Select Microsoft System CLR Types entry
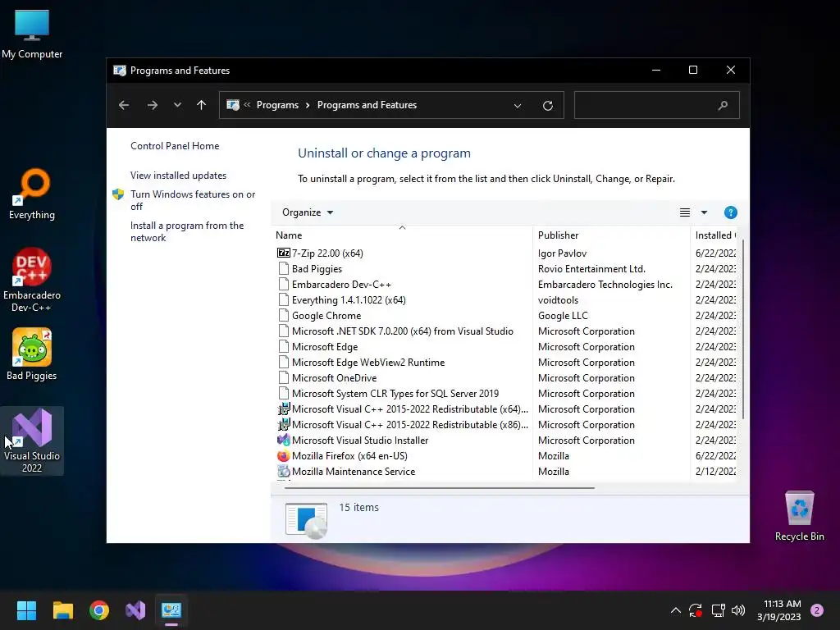 tap(395, 393)
